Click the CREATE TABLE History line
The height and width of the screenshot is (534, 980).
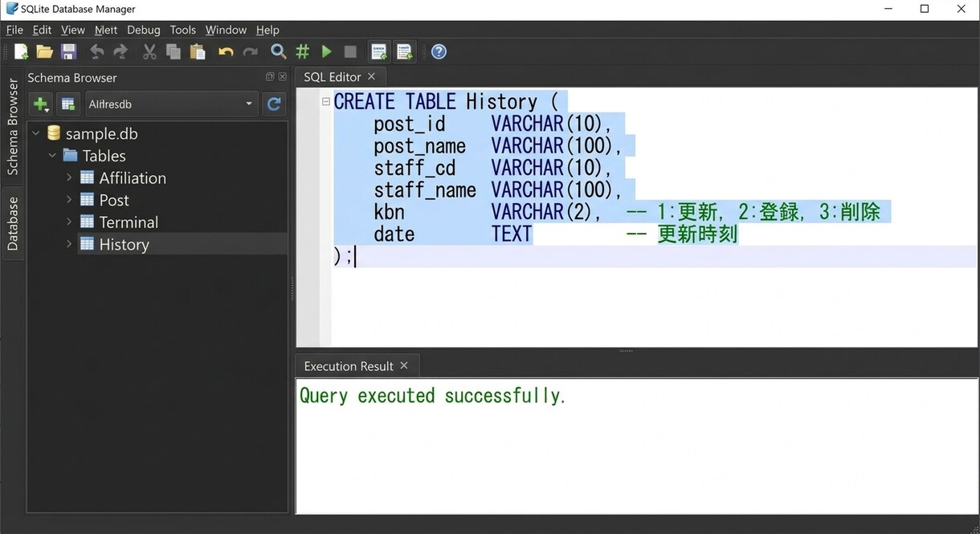[446, 101]
